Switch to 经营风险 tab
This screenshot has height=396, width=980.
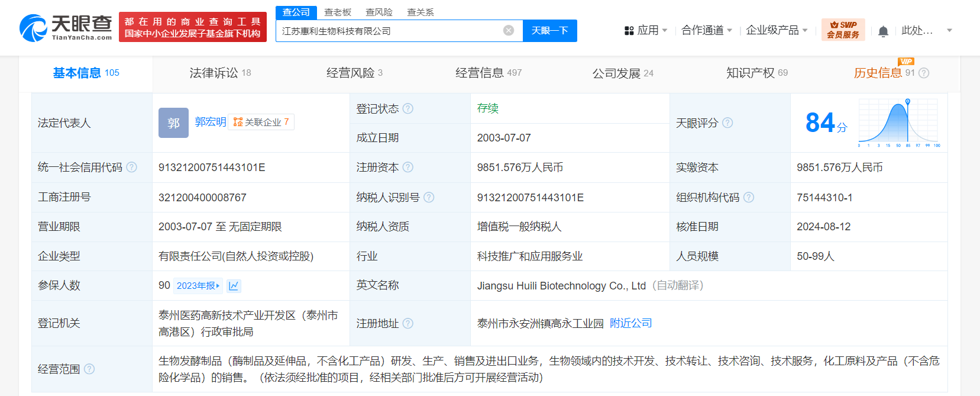click(x=354, y=73)
